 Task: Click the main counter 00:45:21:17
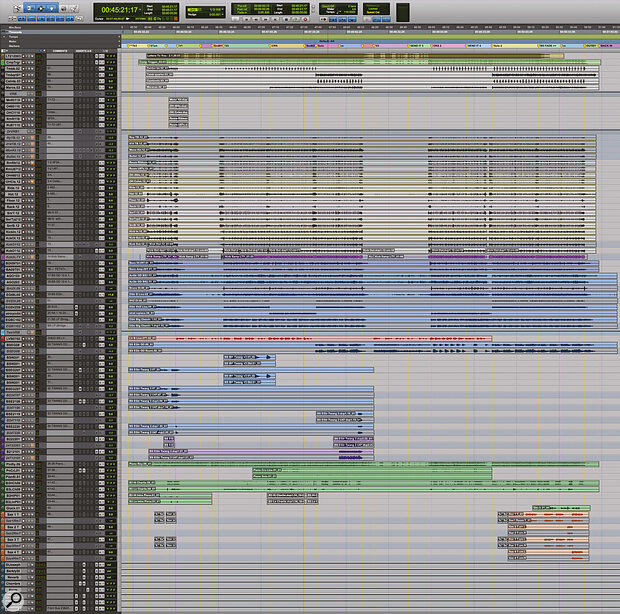point(119,9)
